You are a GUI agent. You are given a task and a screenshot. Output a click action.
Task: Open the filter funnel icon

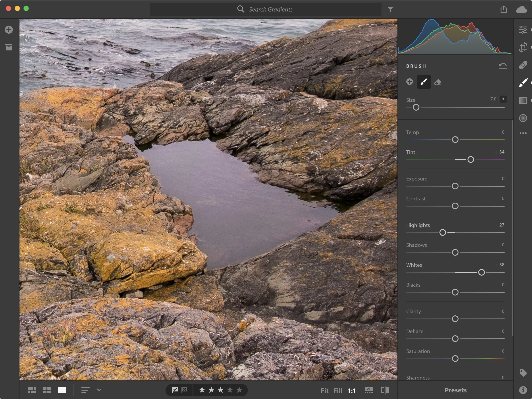click(391, 9)
